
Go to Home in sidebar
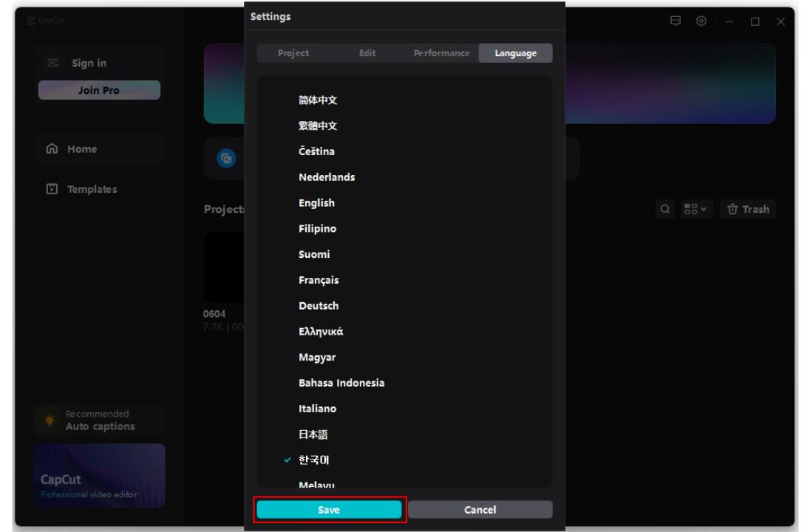click(99, 149)
